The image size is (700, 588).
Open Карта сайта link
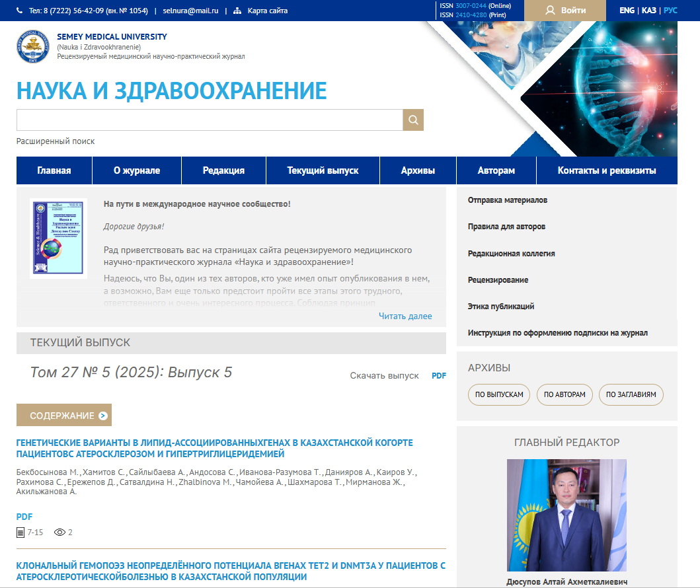coord(268,11)
